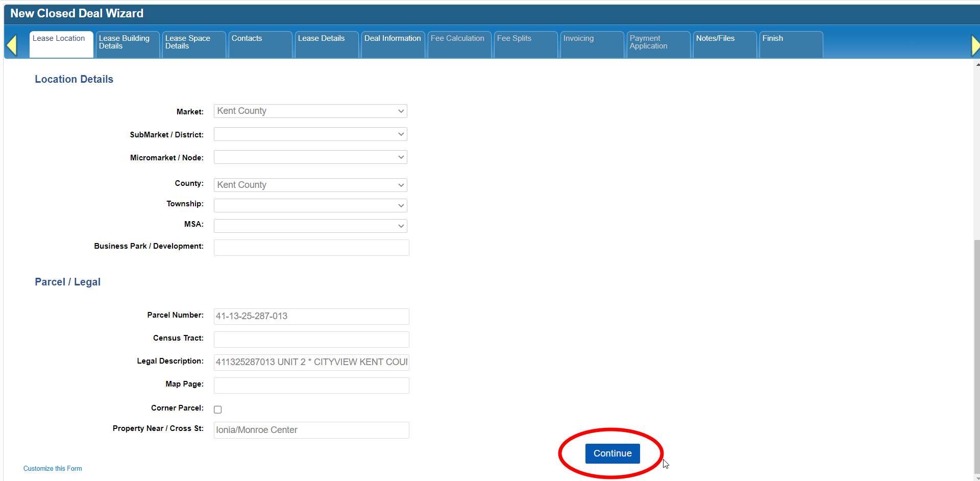Click into the Census Tract field
The image size is (980, 481).
click(x=311, y=340)
